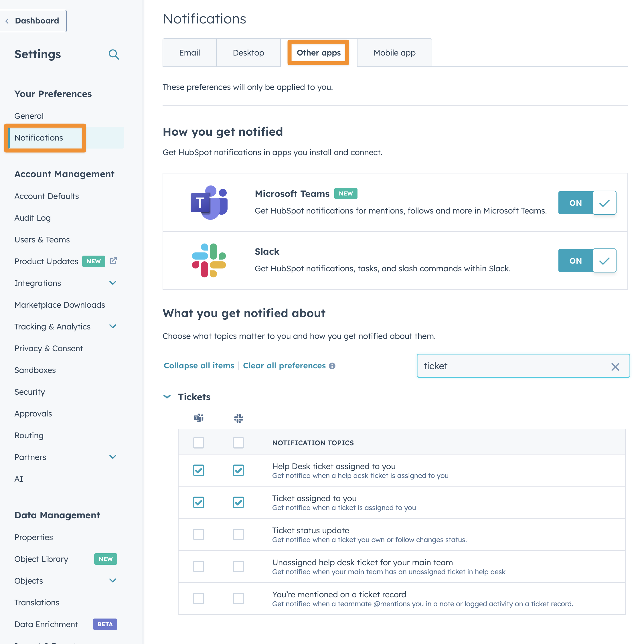Screen dimensions: 644x644
Task: Clear the ticket search with X icon
Action: [x=615, y=367]
